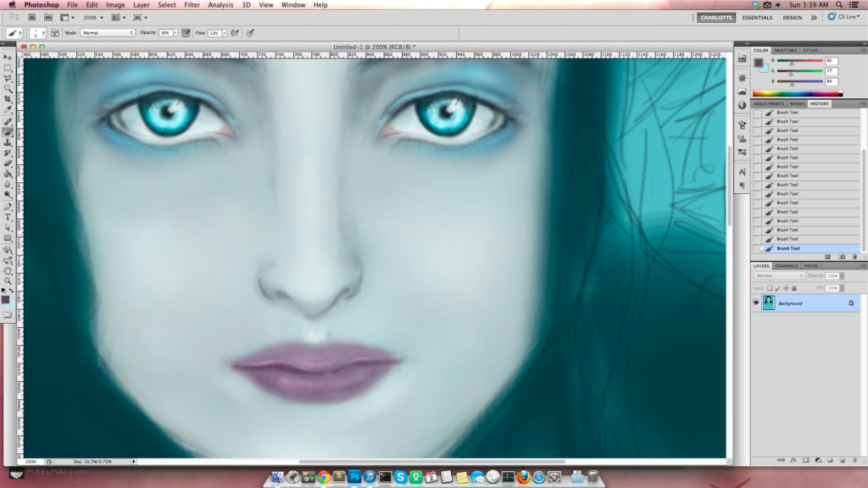The width and height of the screenshot is (868, 488).
Task: Open the brush Mode dropdown
Action: coord(108,33)
